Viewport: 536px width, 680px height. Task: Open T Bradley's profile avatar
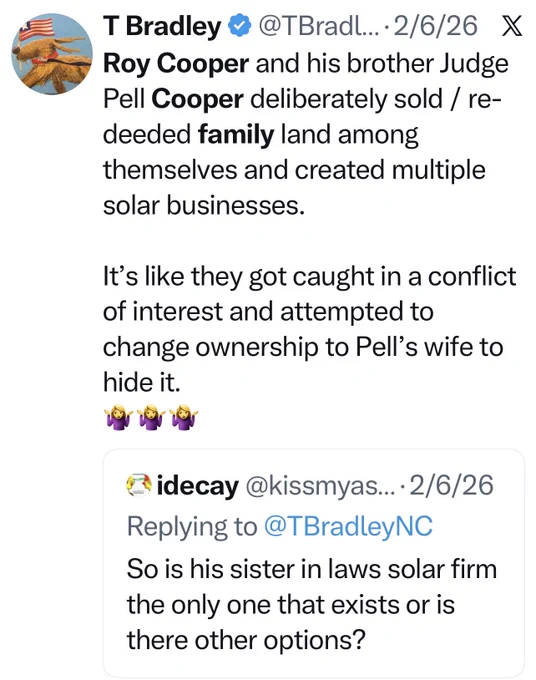click(x=52, y=53)
